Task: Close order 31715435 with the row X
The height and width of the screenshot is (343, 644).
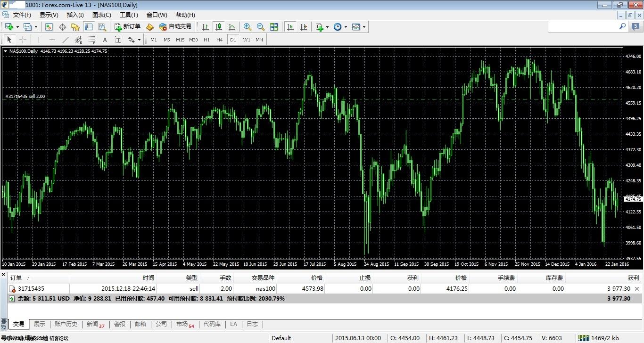Action: [637, 289]
